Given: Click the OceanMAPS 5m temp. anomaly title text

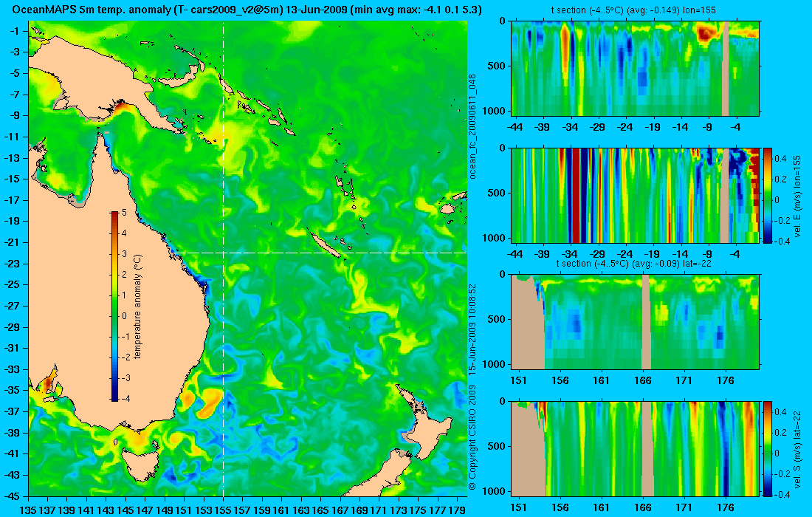Looking at the screenshot, I should click(246, 10).
